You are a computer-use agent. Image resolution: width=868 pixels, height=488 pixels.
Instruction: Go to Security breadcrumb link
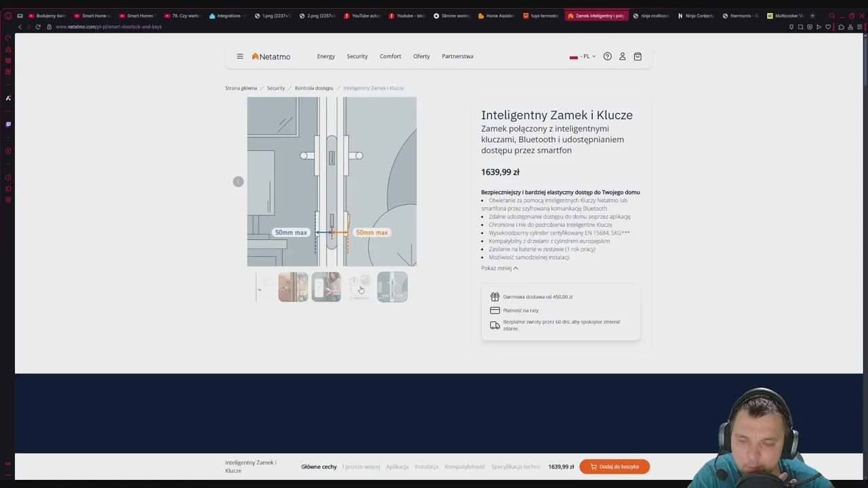276,88
